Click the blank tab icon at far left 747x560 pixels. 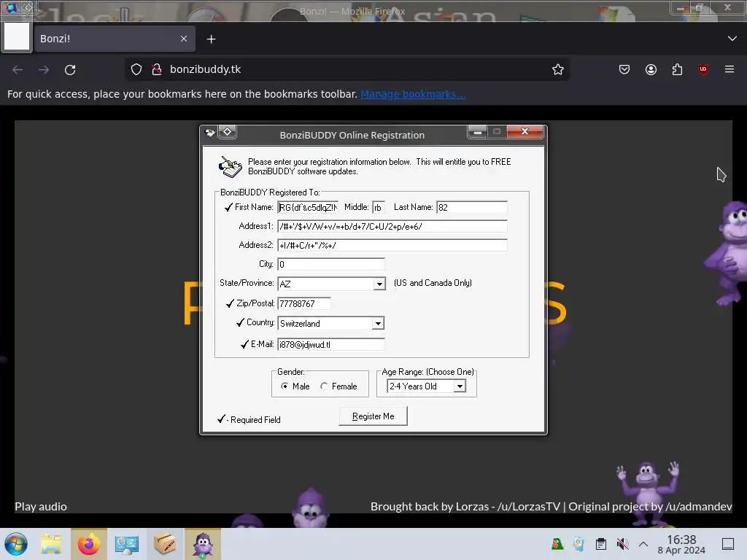click(x=17, y=37)
